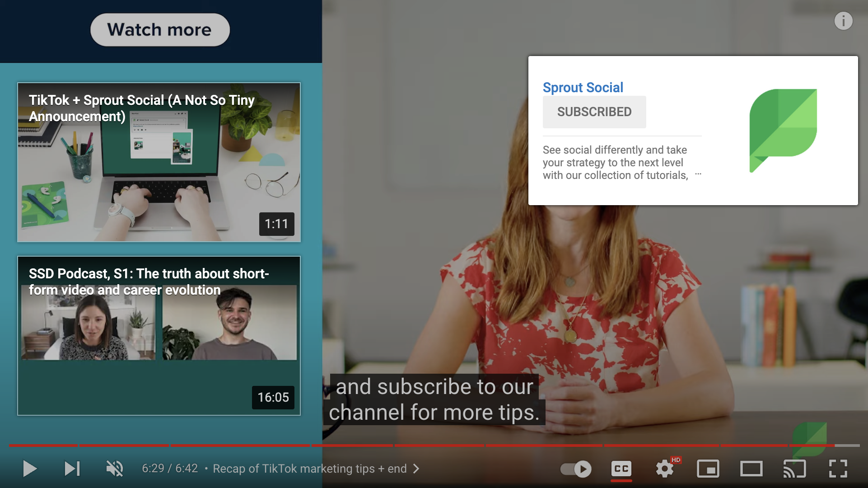This screenshot has height=488, width=868.
Task: Click the cast to TV icon
Action: click(x=797, y=468)
